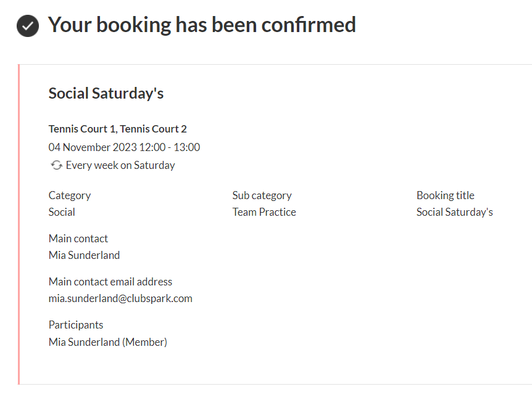Select the 'Your booking has been confirmed' heading
This screenshot has width=532, height=405.
(202, 25)
